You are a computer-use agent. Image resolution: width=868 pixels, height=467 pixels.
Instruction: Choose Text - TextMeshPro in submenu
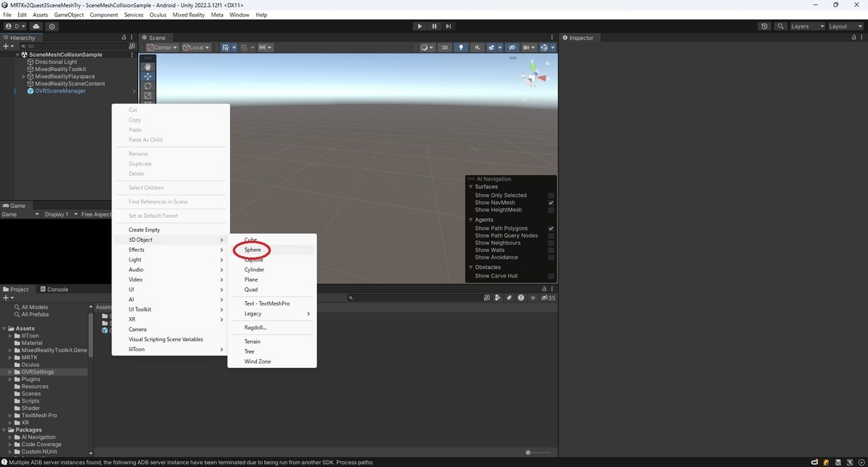click(x=272, y=303)
